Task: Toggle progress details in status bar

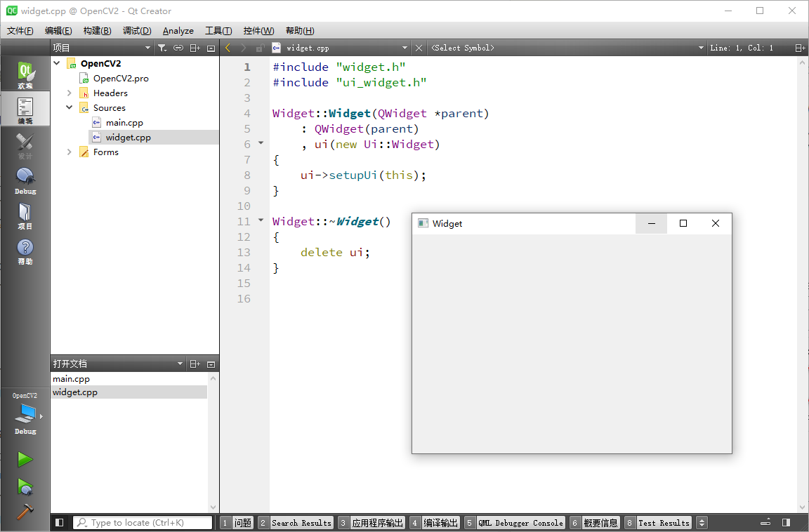Action: 766,523
